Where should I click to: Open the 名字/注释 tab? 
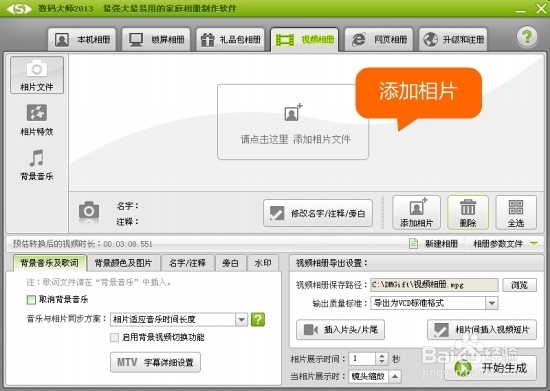click(187, 263)
